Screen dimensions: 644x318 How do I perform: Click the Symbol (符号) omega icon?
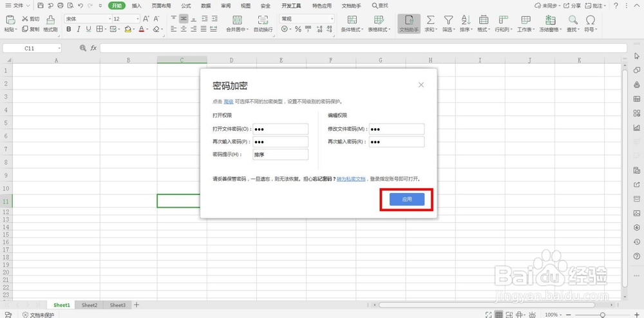coord(591,20)
